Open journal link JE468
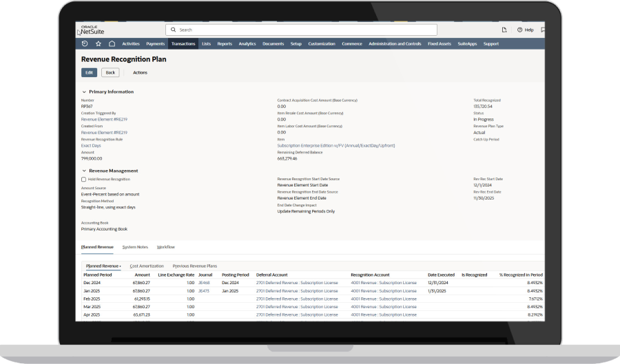 click(x=204, y=283)
